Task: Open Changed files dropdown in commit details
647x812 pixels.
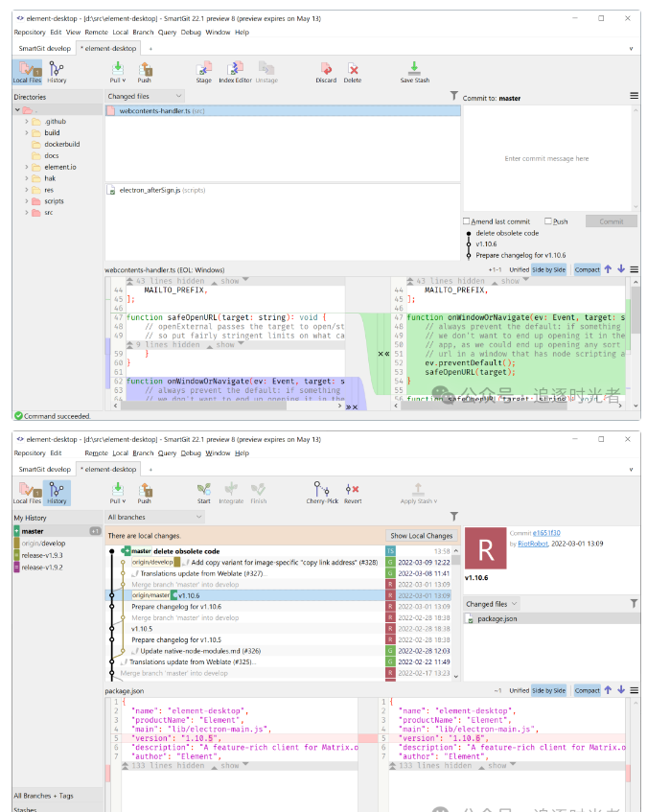Action: click(x=492, y=604)
